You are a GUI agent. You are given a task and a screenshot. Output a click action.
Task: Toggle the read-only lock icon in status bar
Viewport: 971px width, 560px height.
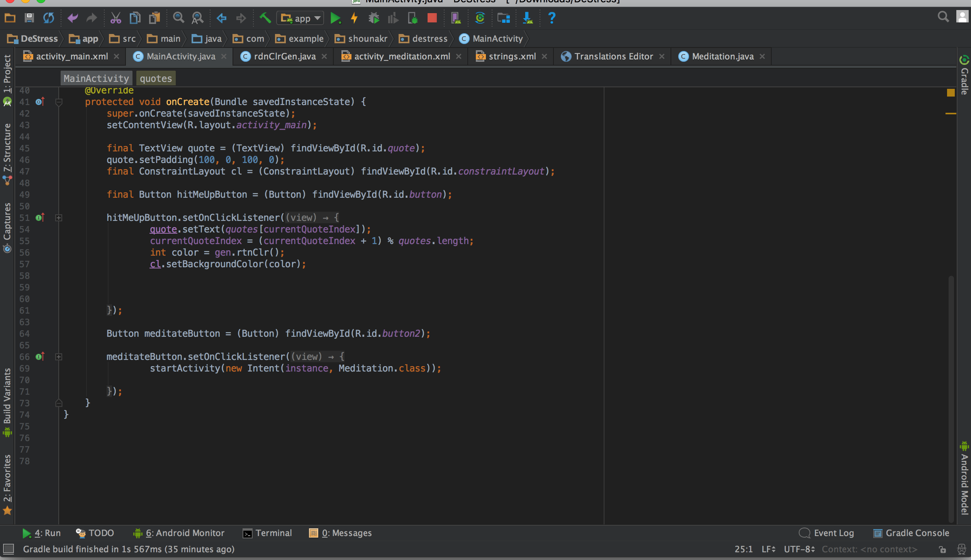942,549
